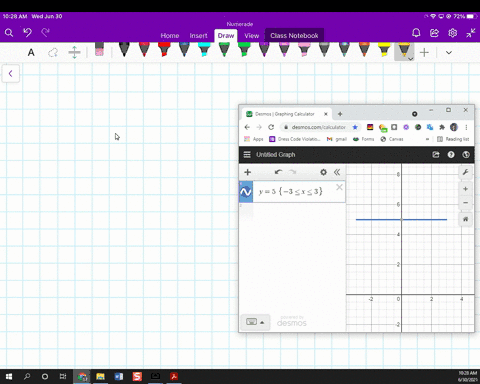
Task: Switch to the View tab
Action: [251, 36]
